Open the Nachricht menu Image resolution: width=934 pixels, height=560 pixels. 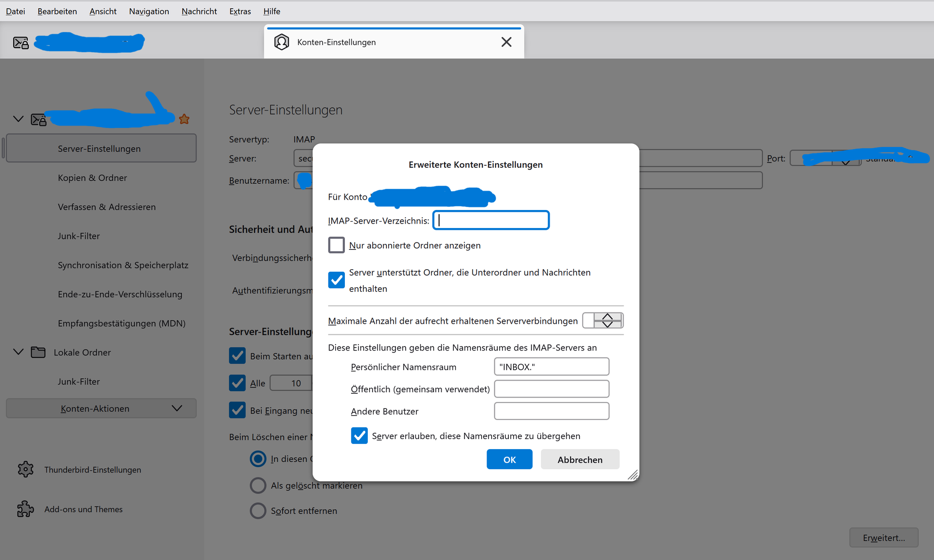click(x=199, y=11)
